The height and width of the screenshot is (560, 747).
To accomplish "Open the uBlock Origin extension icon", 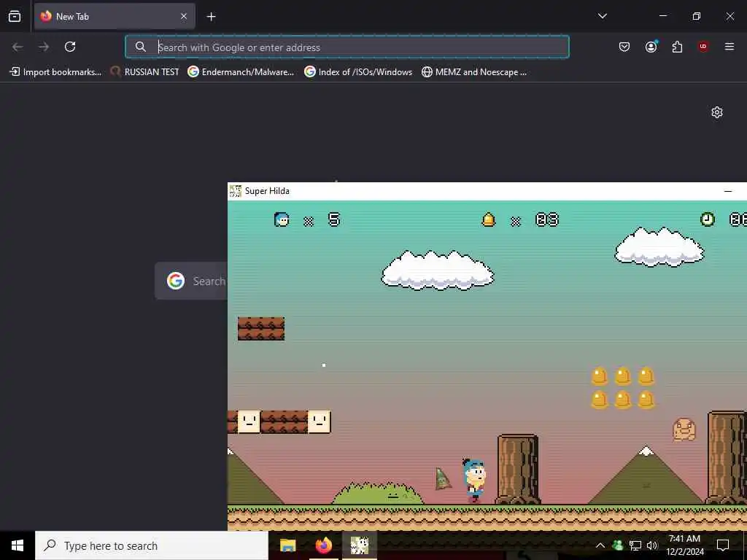I will point(703,46).
